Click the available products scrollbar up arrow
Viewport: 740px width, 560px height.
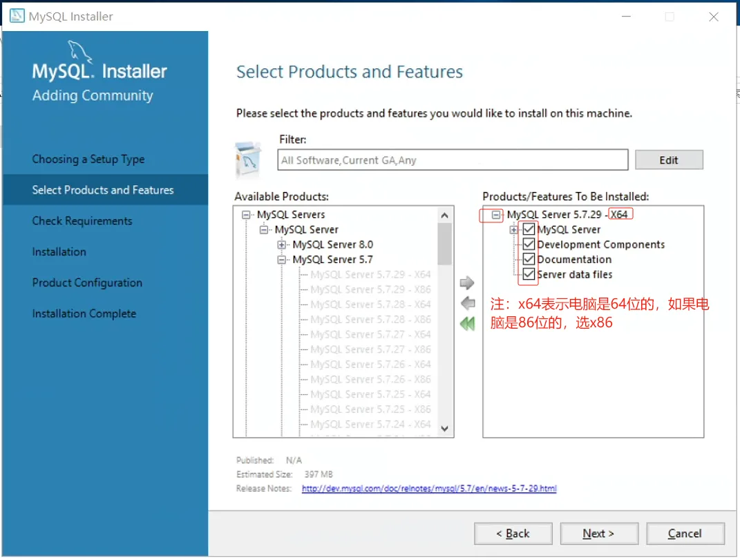pyautogui.click(x=444, y=215)
